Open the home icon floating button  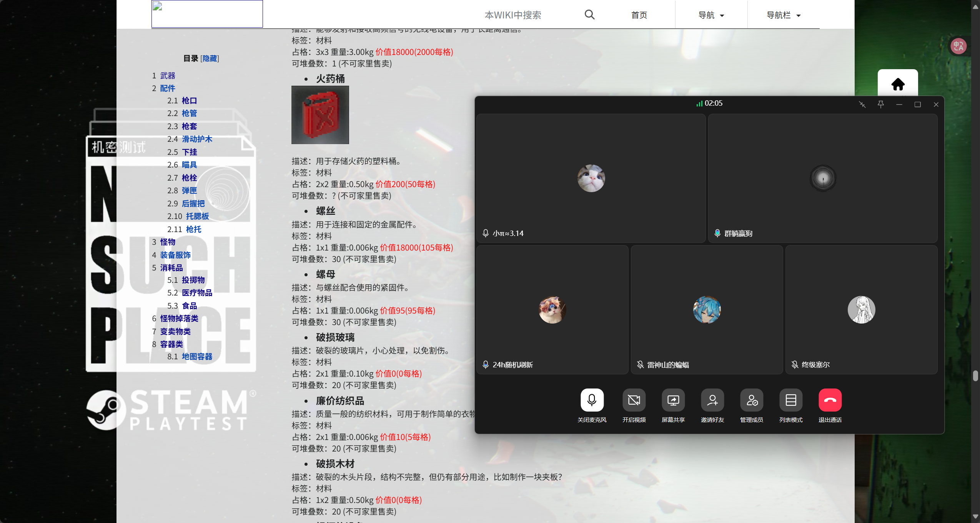(x=898, y=84)
